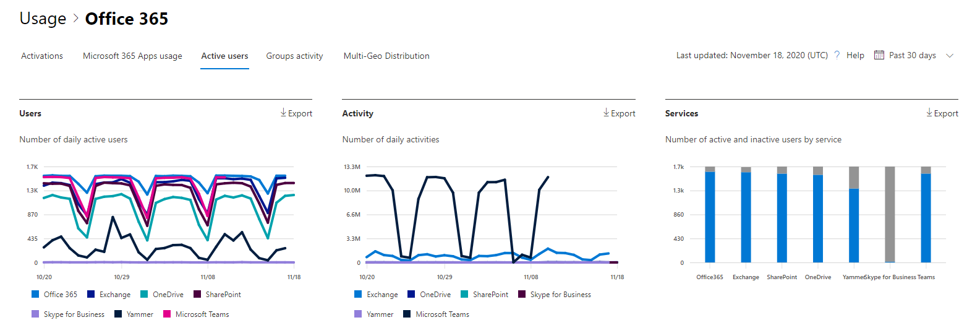Toggle Yammer legend swatch in Users chart

118,314
